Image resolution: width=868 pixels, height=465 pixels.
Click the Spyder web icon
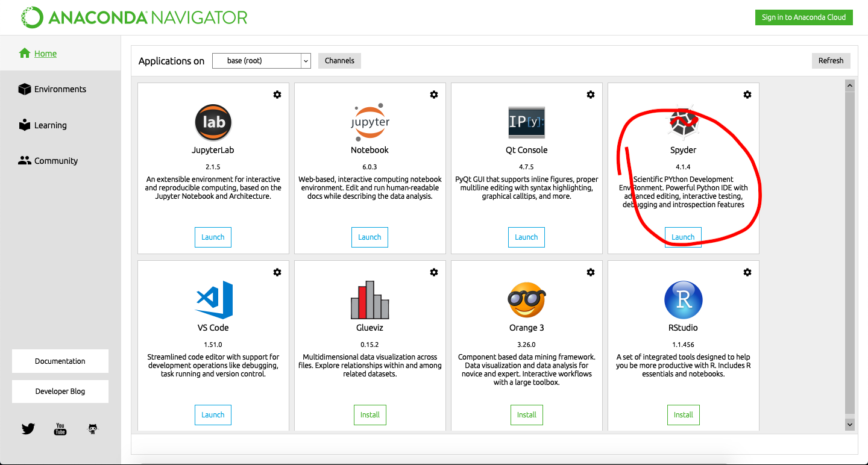(x=684, y=122)
